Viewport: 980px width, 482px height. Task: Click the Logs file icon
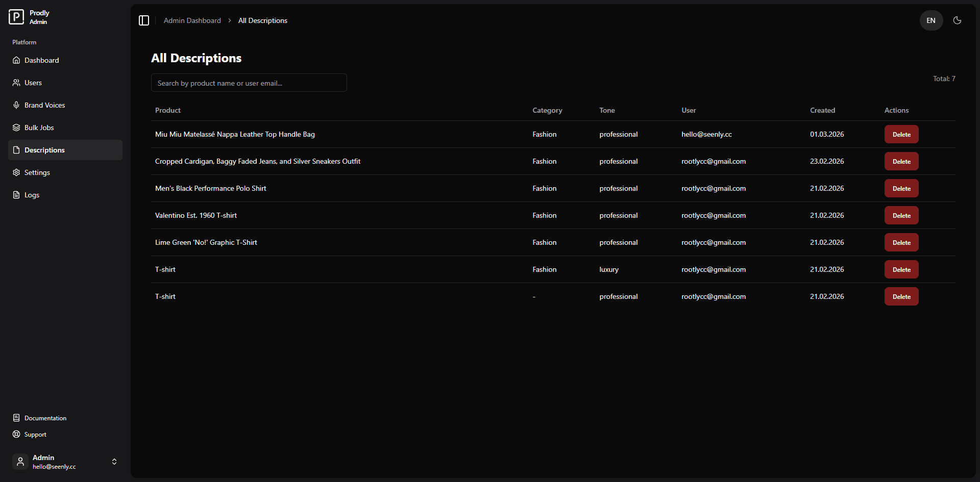pyautogui.click(x=16, y=195)
